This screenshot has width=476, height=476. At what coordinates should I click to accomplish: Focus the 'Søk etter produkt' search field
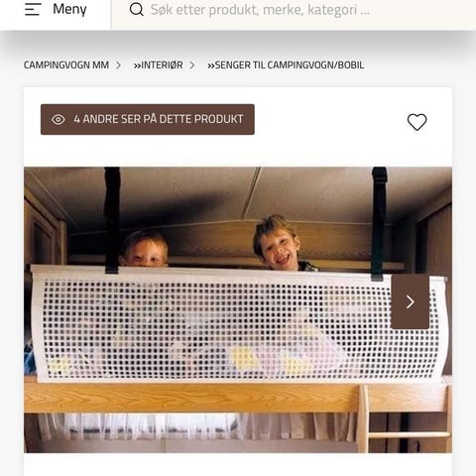point(294,10)
